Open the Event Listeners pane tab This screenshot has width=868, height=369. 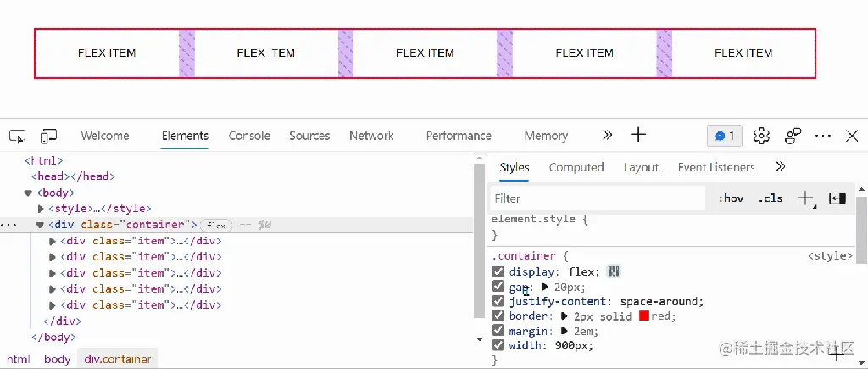(716, 167)
